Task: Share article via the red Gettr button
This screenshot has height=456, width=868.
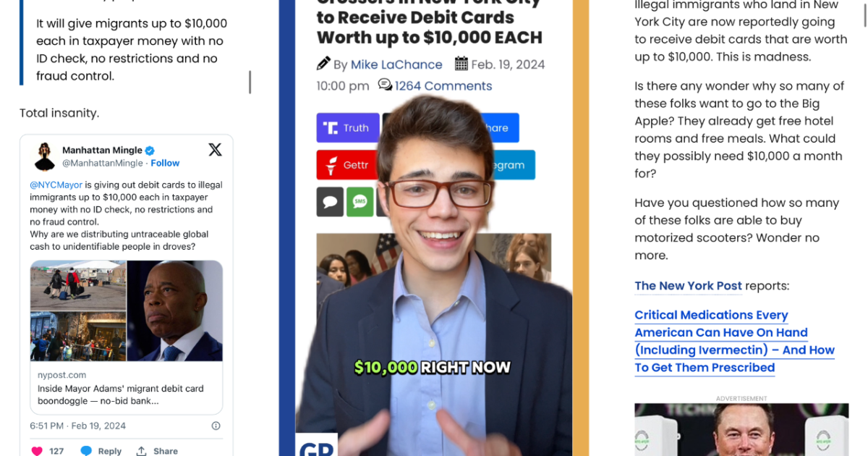Action: (347, 165)
